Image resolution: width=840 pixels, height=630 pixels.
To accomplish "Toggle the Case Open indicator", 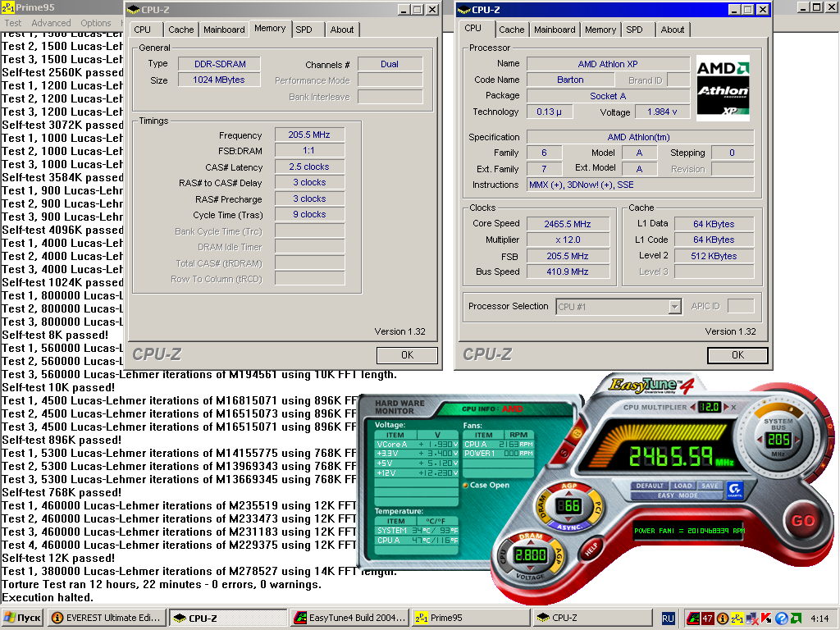I will 465,485.
